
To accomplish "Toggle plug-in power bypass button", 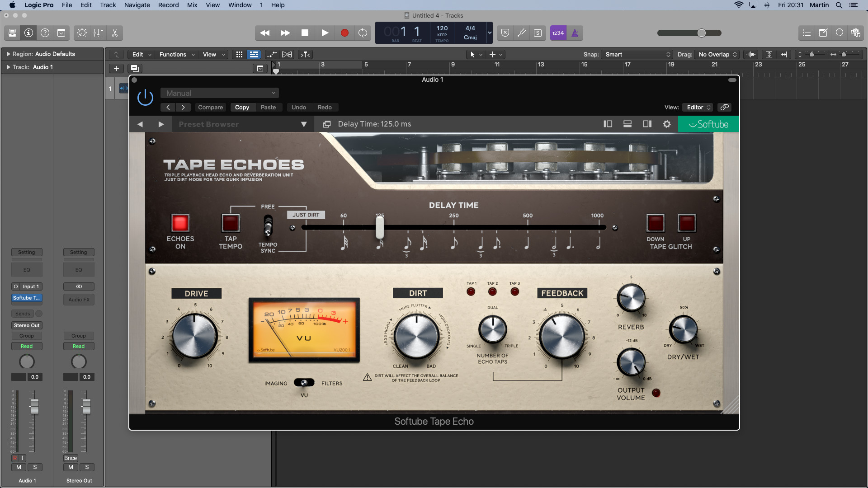I will [x=145, y=98].
